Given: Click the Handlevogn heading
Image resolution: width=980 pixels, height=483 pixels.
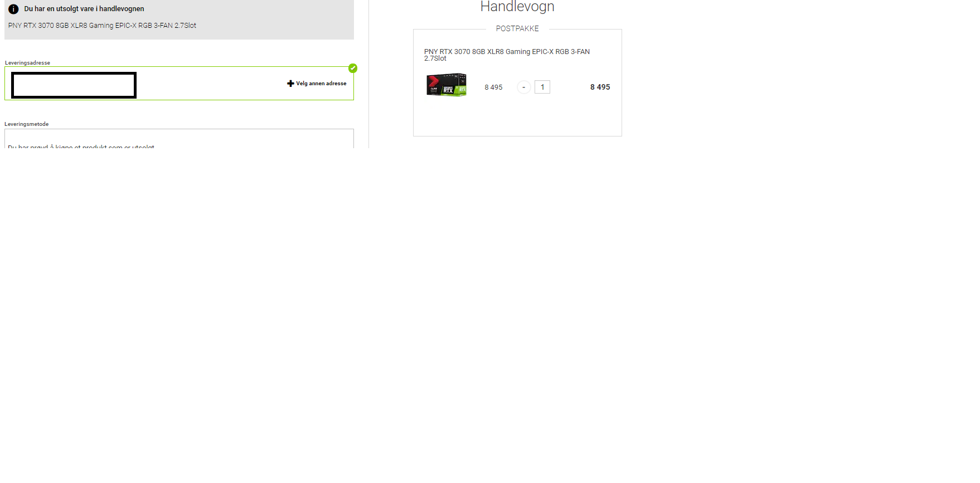Looking at the screenshot, I should point(517,7).
